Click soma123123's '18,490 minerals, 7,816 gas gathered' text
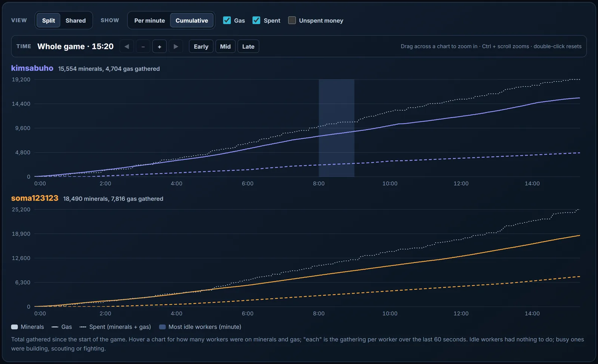This screenshot has width=598, height=364. (x=113, y=199)
